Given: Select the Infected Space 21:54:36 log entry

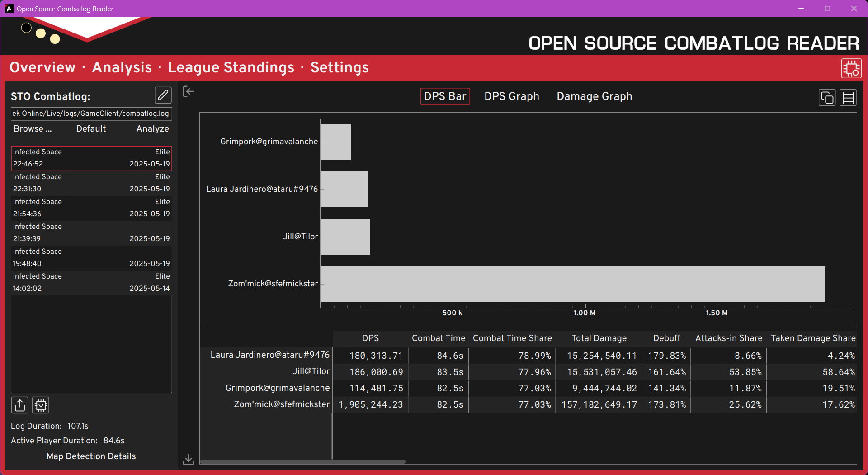Looking at the screenshot, I should click(x=91, y=208).
